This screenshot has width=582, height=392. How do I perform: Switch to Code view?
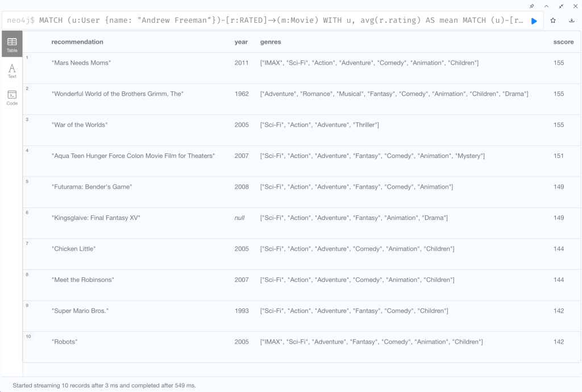(12, 98)
